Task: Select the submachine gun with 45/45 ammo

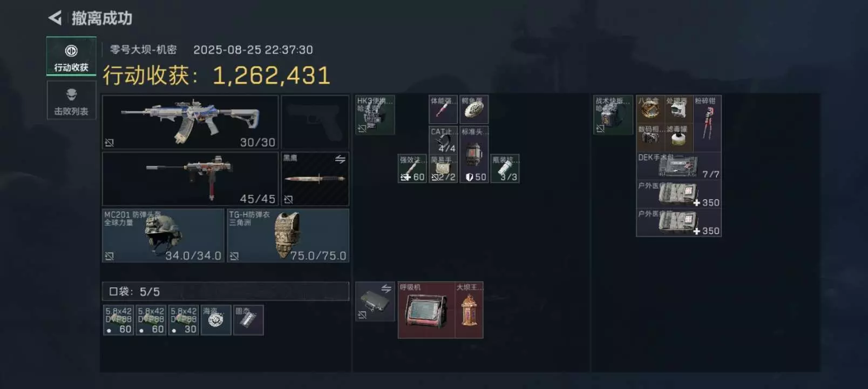Action: pos(190,179)
